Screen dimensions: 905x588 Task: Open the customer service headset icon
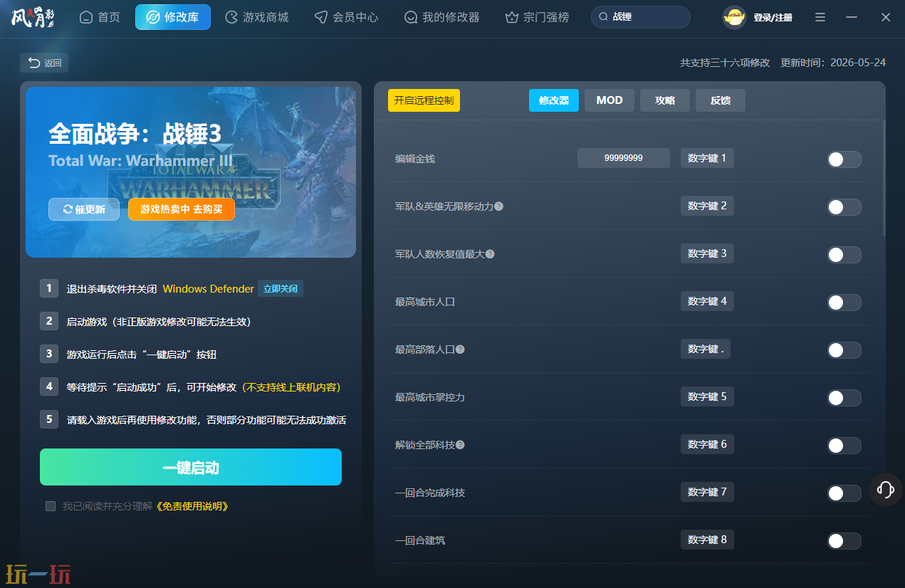click(x=886, y=489)
